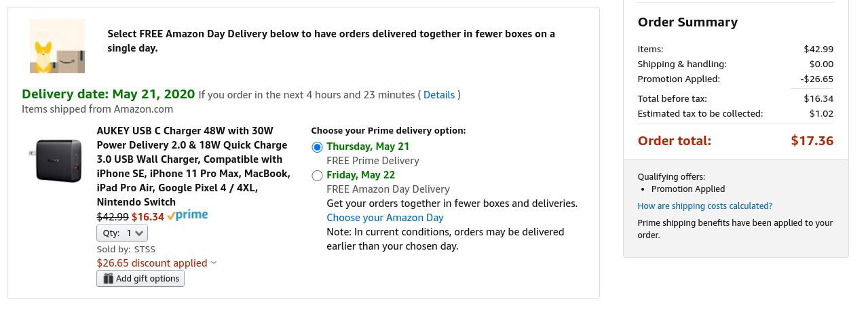Click the gift icon on Add gift options

(x=107, y=278)
